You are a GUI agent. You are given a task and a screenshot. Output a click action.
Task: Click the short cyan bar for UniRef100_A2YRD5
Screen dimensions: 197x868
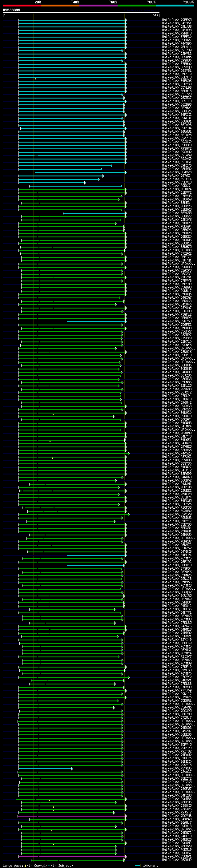point(46,769)
